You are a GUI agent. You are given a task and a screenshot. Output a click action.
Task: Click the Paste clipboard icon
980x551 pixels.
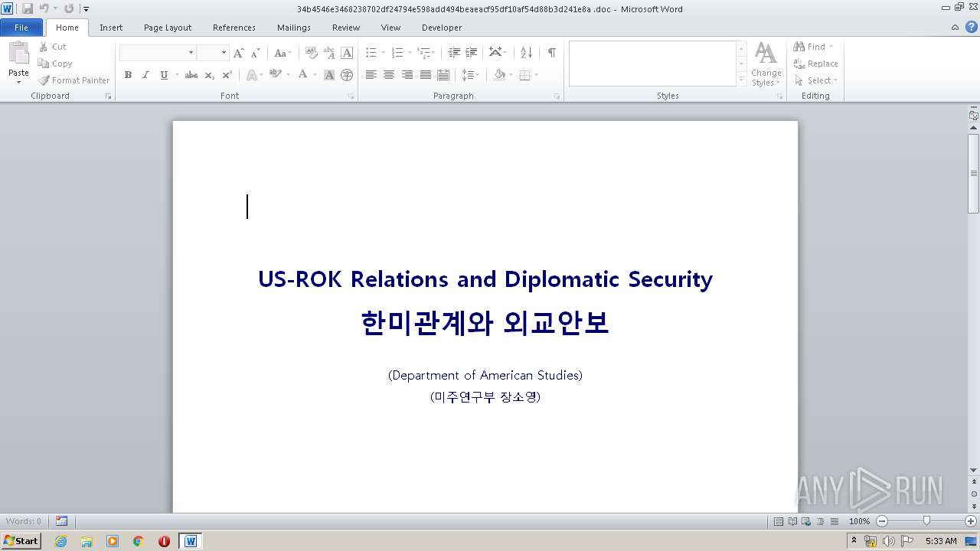[x=18, y=54]
